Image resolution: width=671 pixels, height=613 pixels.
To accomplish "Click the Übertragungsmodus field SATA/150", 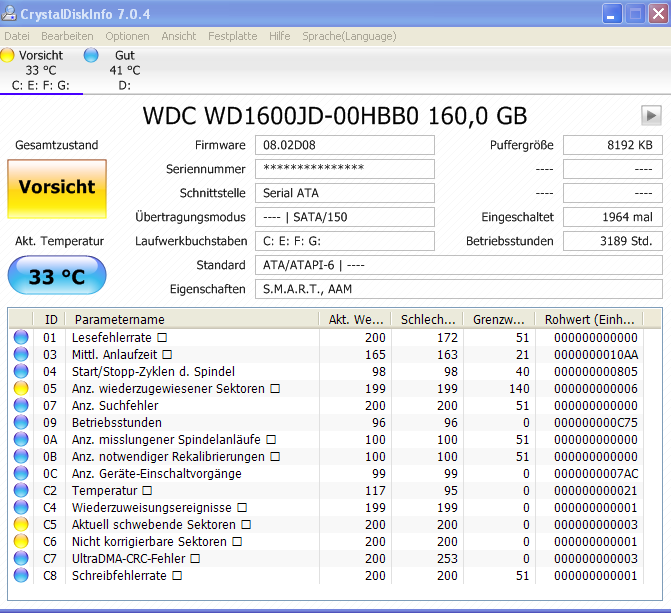I will [345, 217].
